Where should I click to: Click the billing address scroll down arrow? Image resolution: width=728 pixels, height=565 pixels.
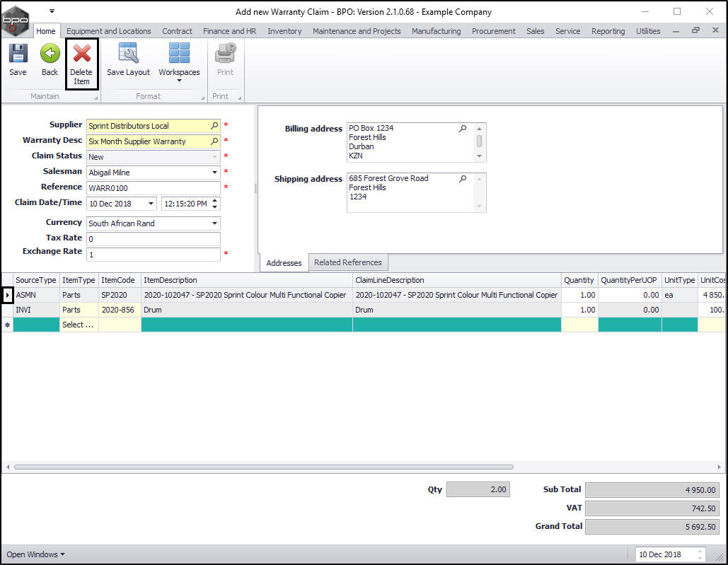pos(479,156)
